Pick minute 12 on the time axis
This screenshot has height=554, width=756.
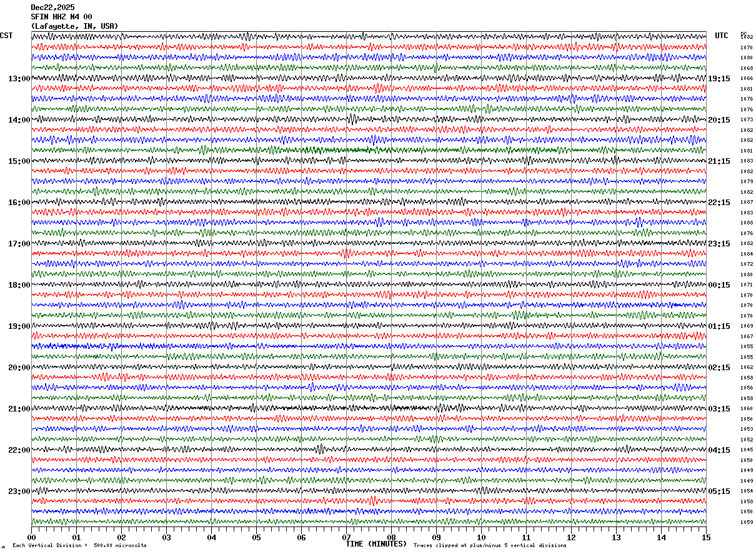click(x=571, y=537)
